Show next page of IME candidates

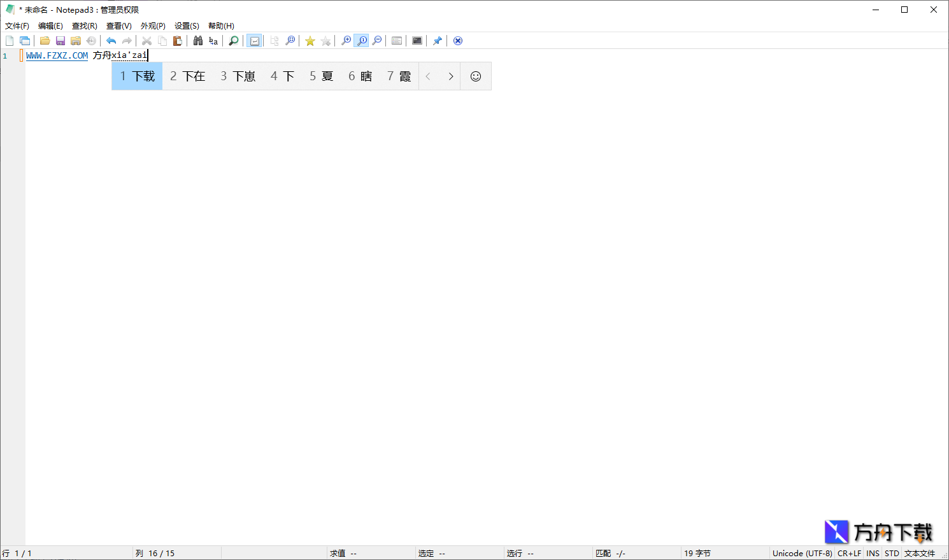(x=451, y=76)
